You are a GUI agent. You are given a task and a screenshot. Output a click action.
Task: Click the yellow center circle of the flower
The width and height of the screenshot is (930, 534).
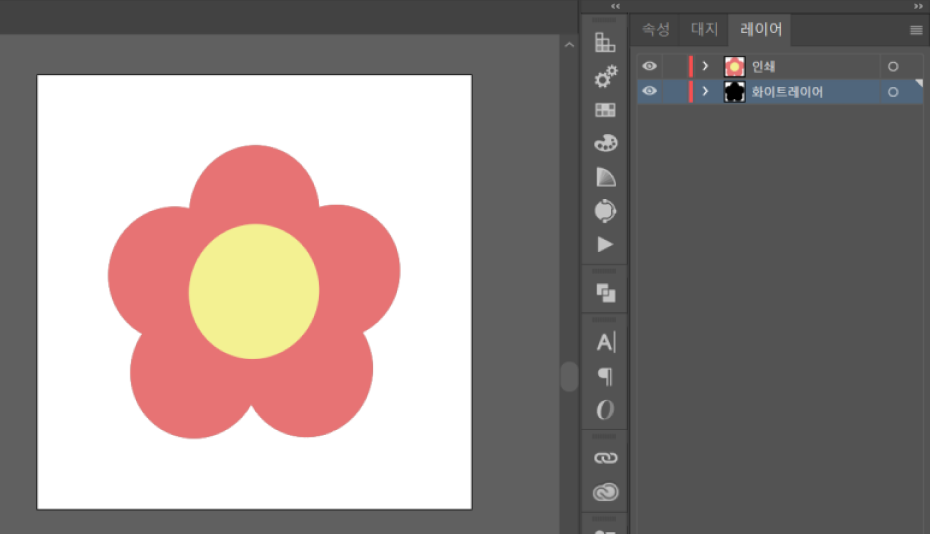(254, 291)
